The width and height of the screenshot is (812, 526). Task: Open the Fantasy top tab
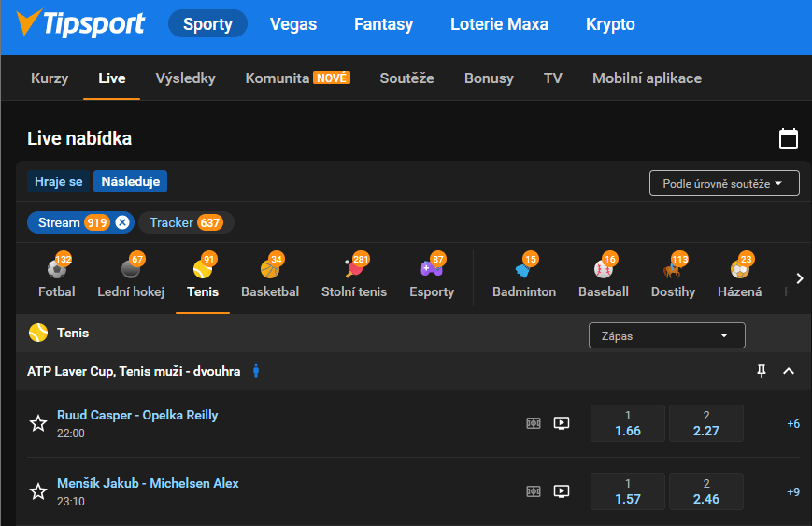tap(384, 23)
